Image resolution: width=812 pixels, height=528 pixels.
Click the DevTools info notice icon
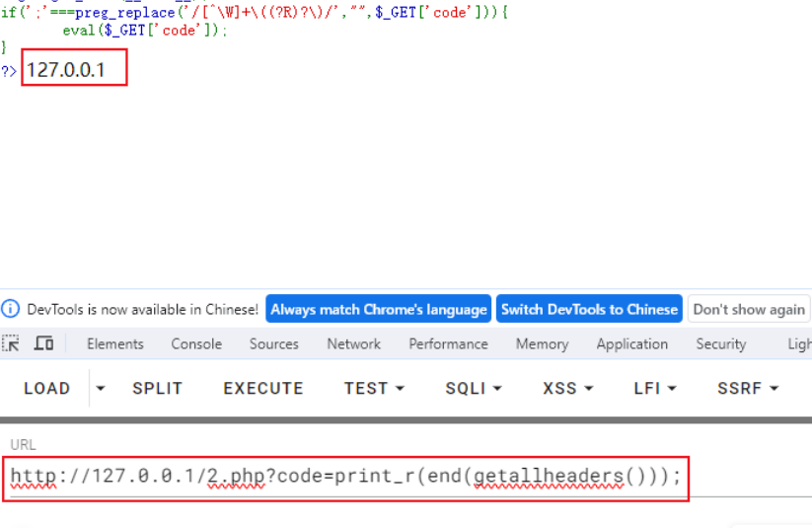click(x=10, y=309)
